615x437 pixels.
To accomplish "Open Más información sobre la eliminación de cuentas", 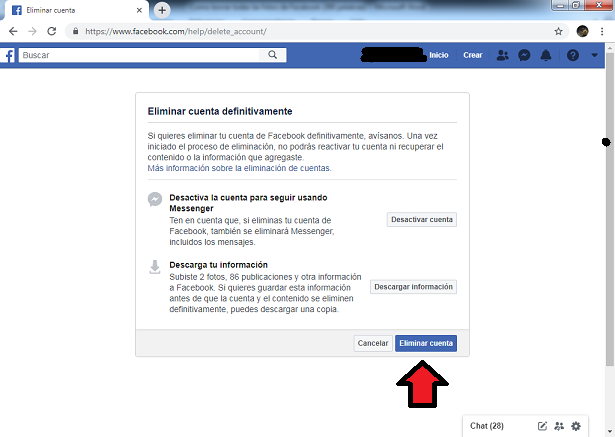I will coord(239,168).
